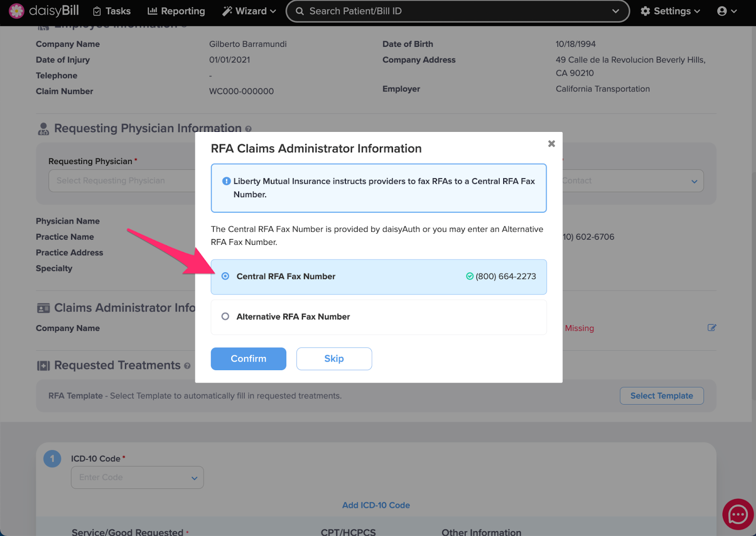Select the Central RFA Fax Number option
The width and height of the screenshot is (756, 536).
378,277
